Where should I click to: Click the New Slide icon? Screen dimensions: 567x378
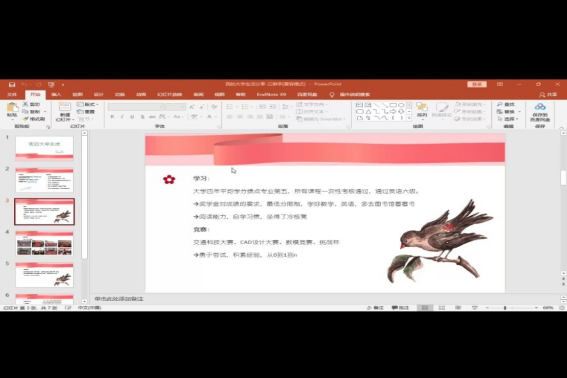coord(65,107)
